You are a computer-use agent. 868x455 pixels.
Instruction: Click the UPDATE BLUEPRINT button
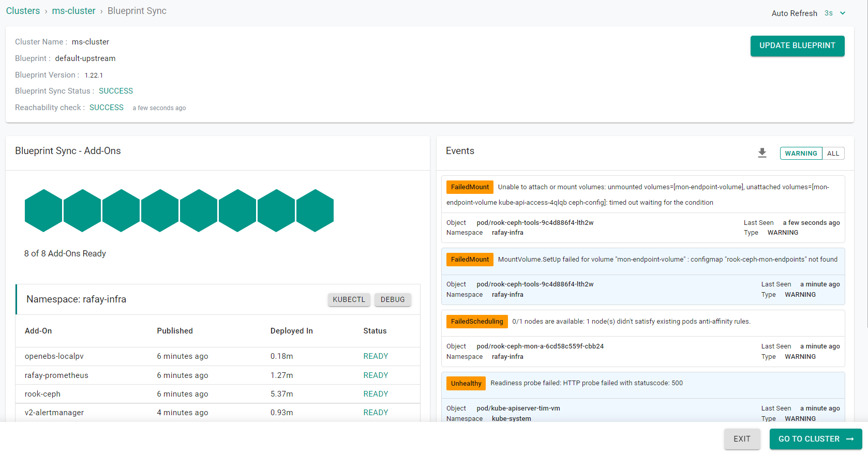click(797, 46)
